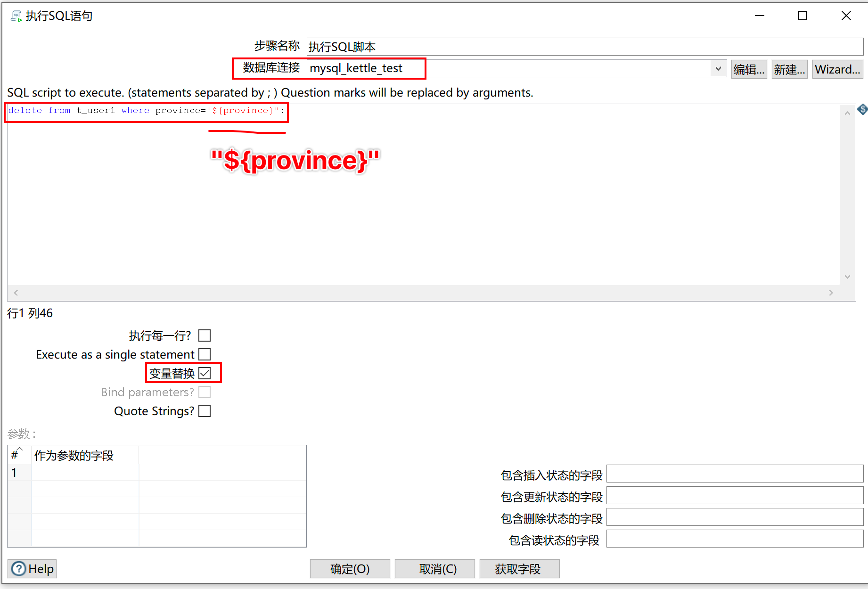
Task: Toggle the Bind parameters? checkbox
Action: (x=205, y=392)
